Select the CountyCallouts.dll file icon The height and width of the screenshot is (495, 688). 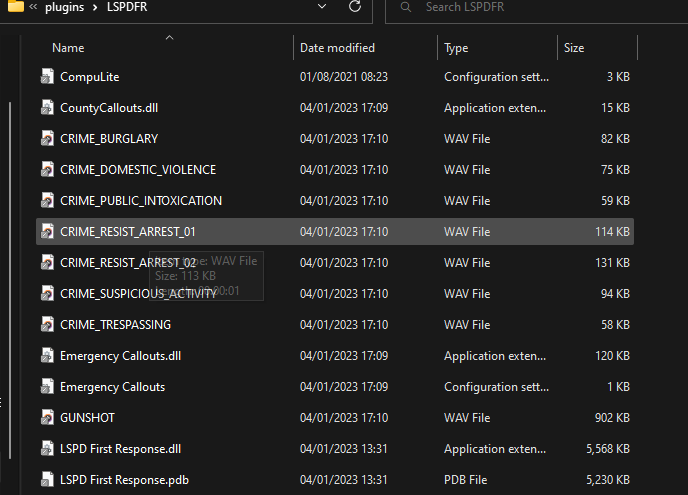pyautogui.click(x=47, y=108)
